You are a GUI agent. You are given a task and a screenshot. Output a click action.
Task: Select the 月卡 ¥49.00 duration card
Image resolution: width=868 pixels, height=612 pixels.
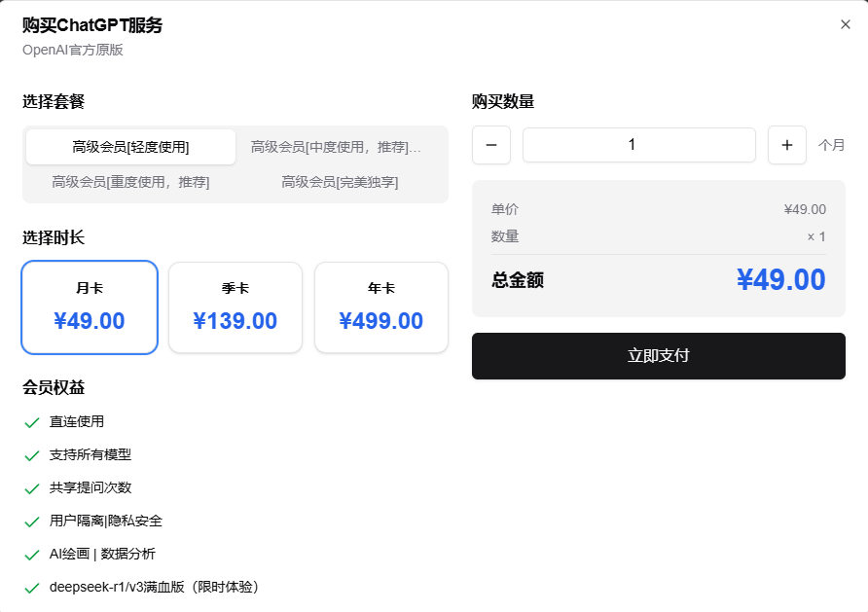click(x=89, y=306)
